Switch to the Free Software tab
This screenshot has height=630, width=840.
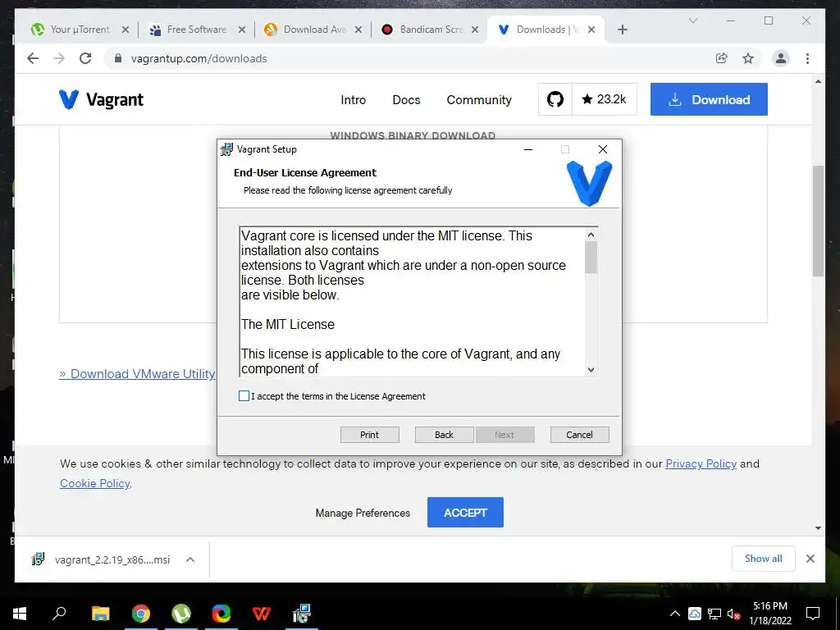point(196,30)
